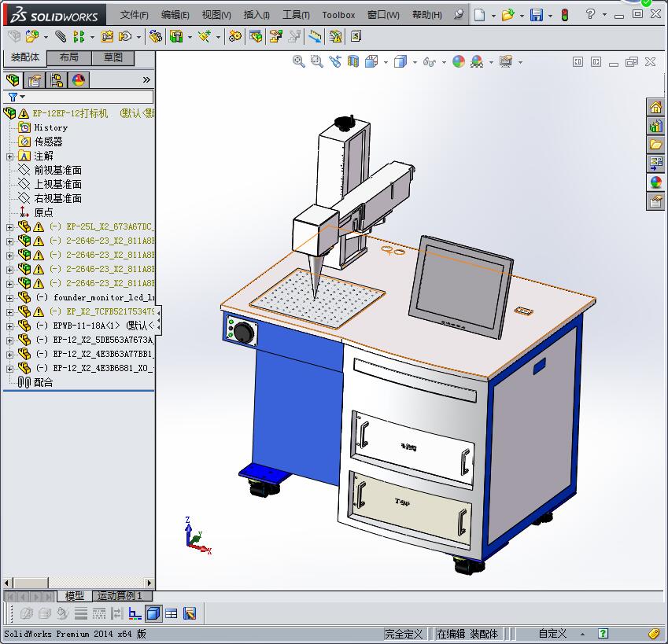Click the Open folder icon
Screen dimensions: 668x644
pos(507,15)
